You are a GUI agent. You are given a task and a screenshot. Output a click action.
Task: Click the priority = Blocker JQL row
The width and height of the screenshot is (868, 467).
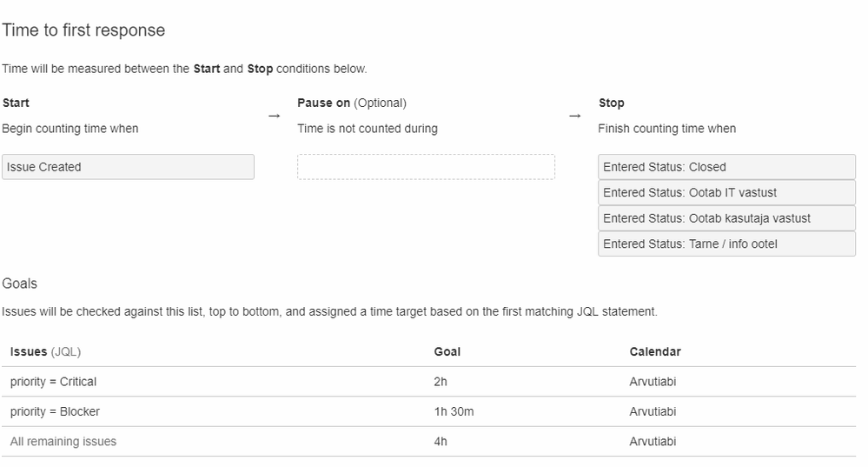pyautogui.click(x=55, y=411)
